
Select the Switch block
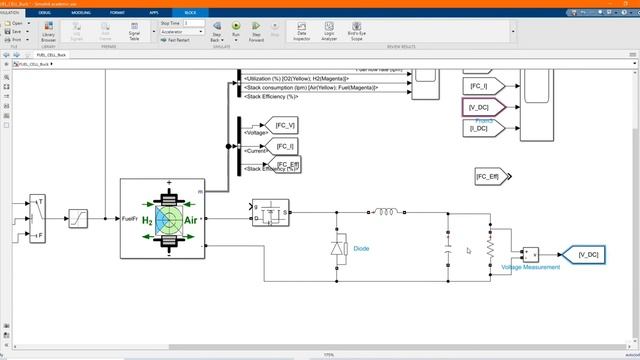pyautogui.click(x=37, y=218)
